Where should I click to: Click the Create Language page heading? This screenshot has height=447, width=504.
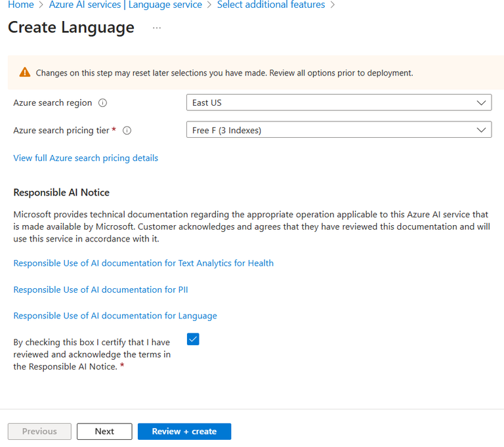pyautogui.click(x=71, y=28)
